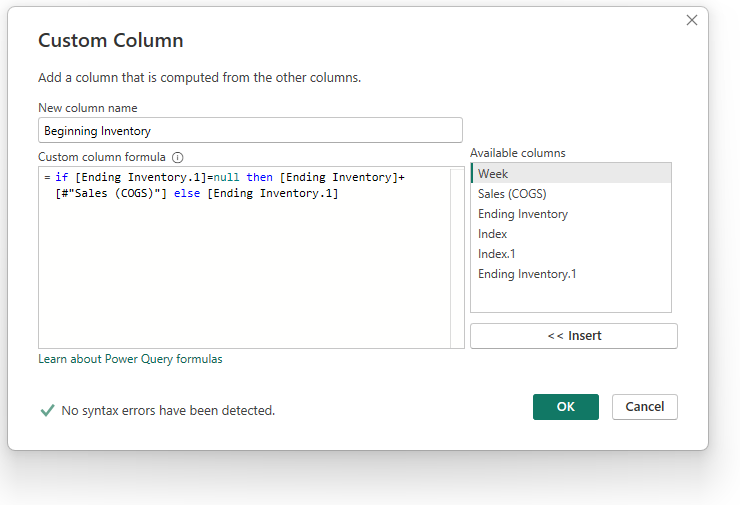Open the formula info icon tooltip
The height and width of the screenshot is (505, 740).
click(177, 157)
